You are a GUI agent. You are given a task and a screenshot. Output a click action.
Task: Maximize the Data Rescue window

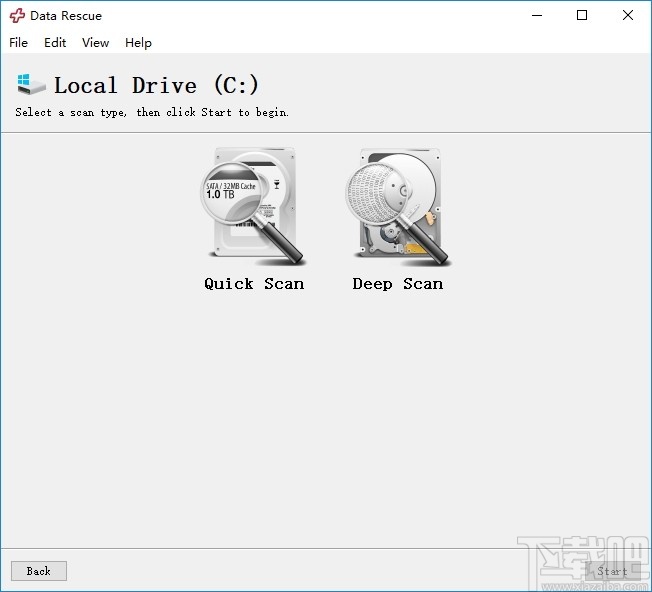pyautogui.click(x=582, y=15)
